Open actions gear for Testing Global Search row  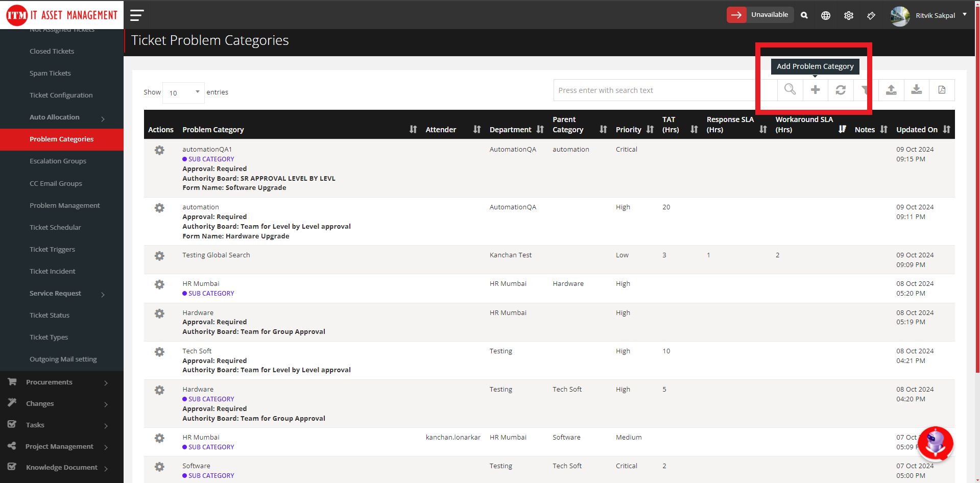(159, 256)
